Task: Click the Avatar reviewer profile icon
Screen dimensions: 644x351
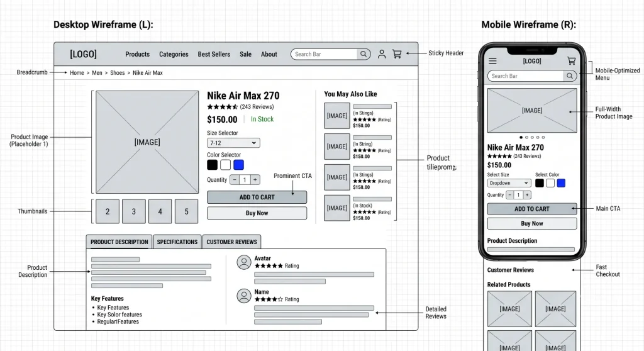Action: click(x=244, y=262)
